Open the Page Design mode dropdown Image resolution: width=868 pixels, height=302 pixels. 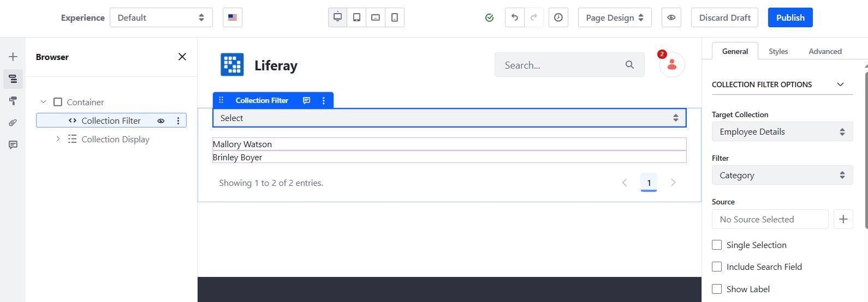coord(614,17)
